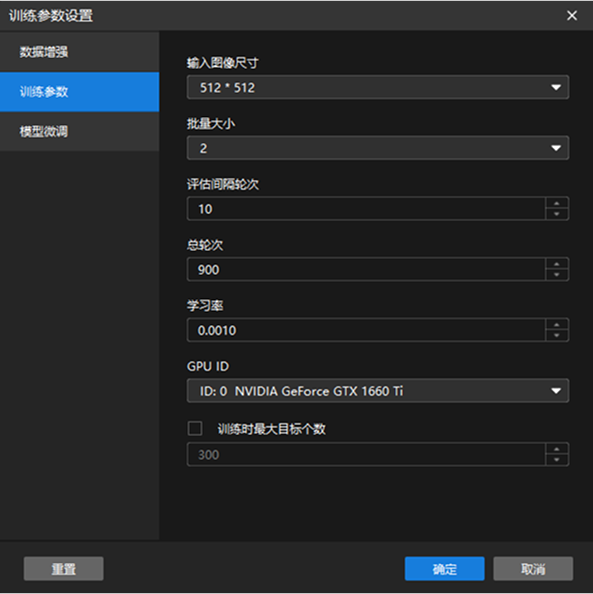Open the 数据增强 settings tab
593x594 pixels.
[x=79, y=52]
